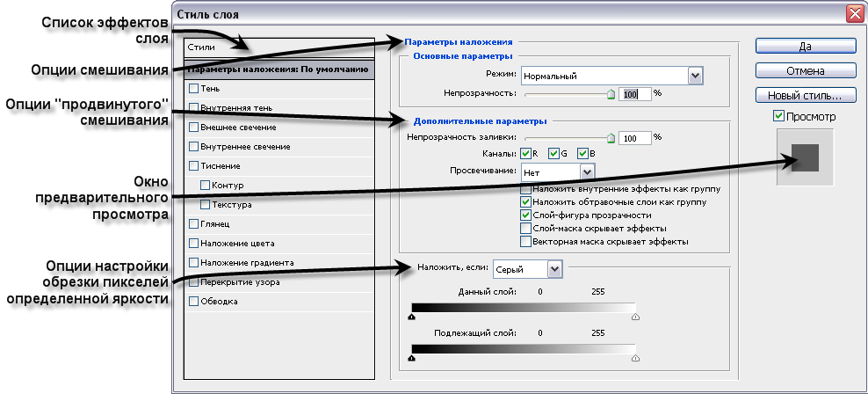Viewport: 868px width, 394px height.
Task: Click the Подлежащий слой gradient bar
Action: click(524, 349)
